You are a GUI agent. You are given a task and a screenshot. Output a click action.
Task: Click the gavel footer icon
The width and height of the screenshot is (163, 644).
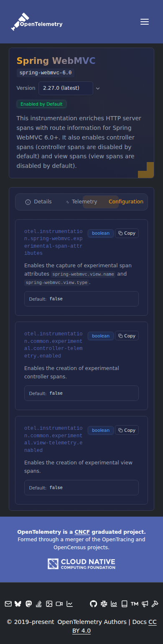[155, 603]
